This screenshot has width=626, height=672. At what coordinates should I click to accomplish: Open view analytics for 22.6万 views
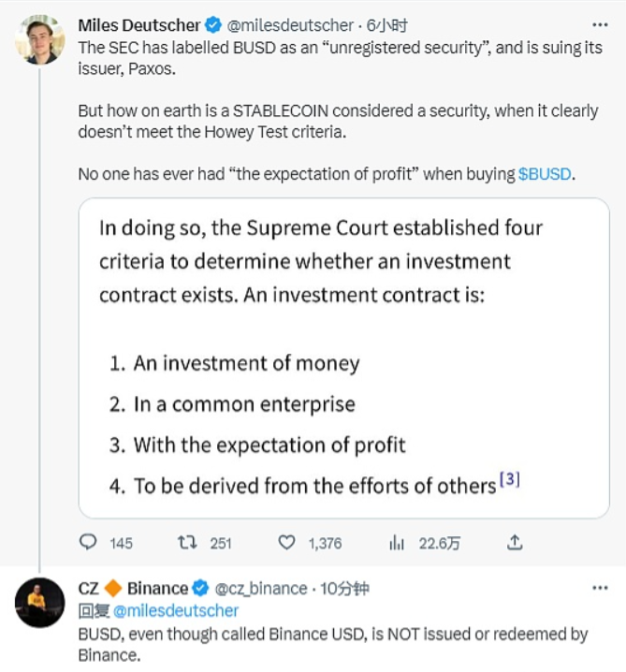click(397, 542)
